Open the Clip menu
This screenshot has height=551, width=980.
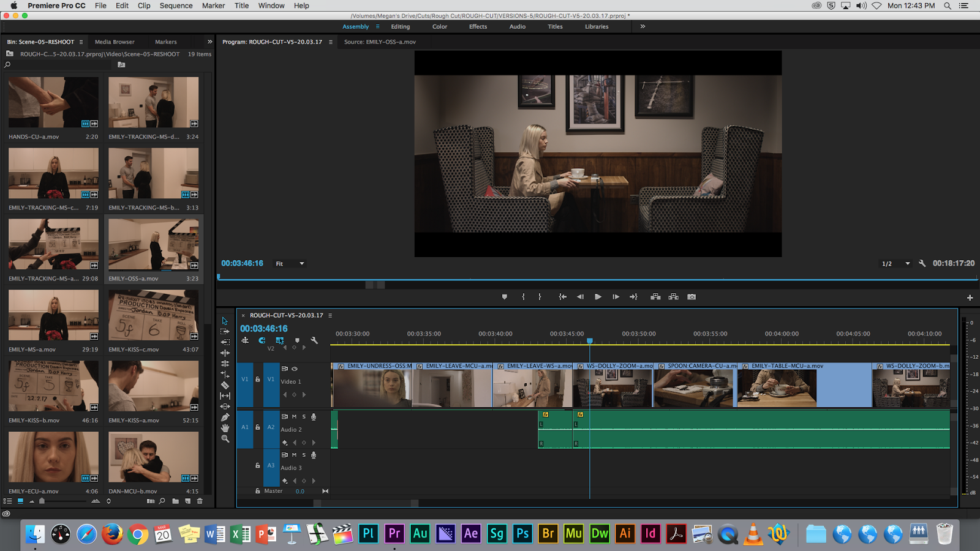144,6
